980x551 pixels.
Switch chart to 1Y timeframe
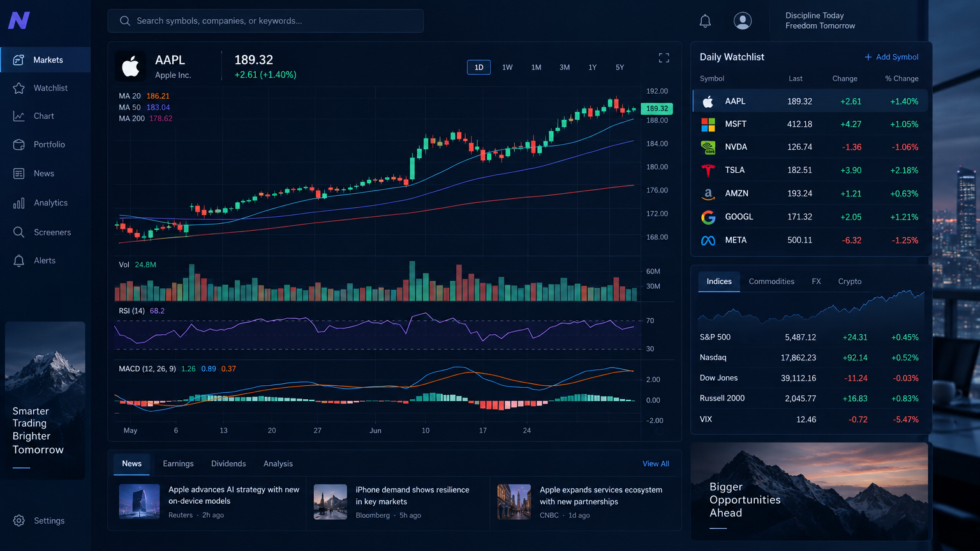coord(593,68)
